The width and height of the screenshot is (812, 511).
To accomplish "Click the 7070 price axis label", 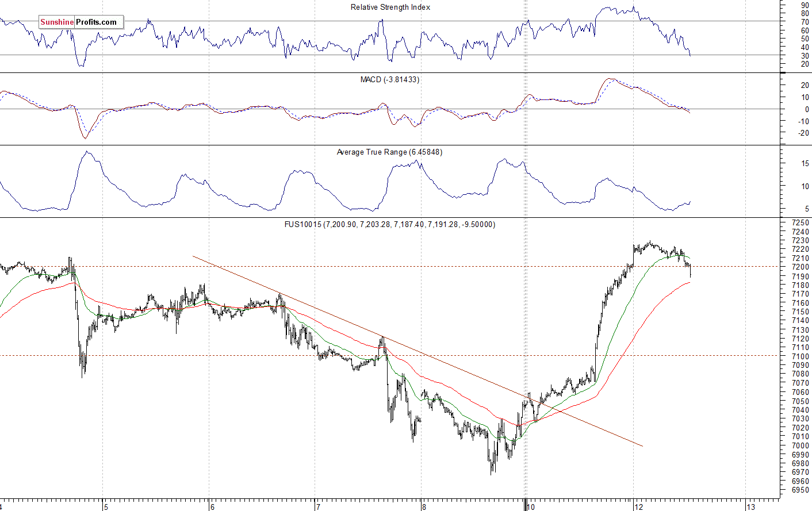I will [800, 383].
